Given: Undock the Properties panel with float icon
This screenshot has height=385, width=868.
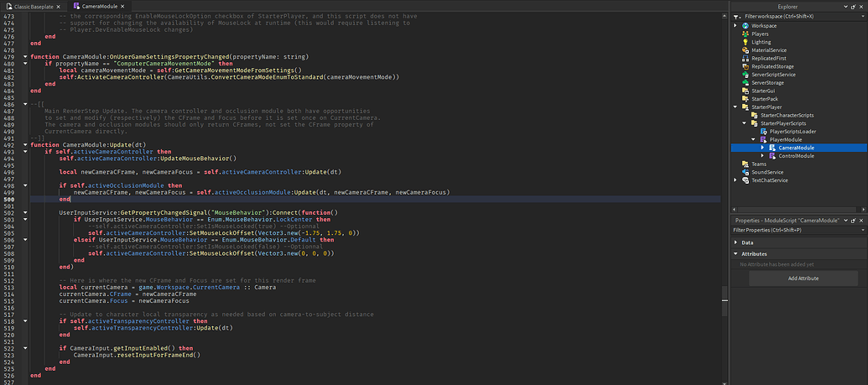Looking at the screenshot, I should tap(853, 220).
